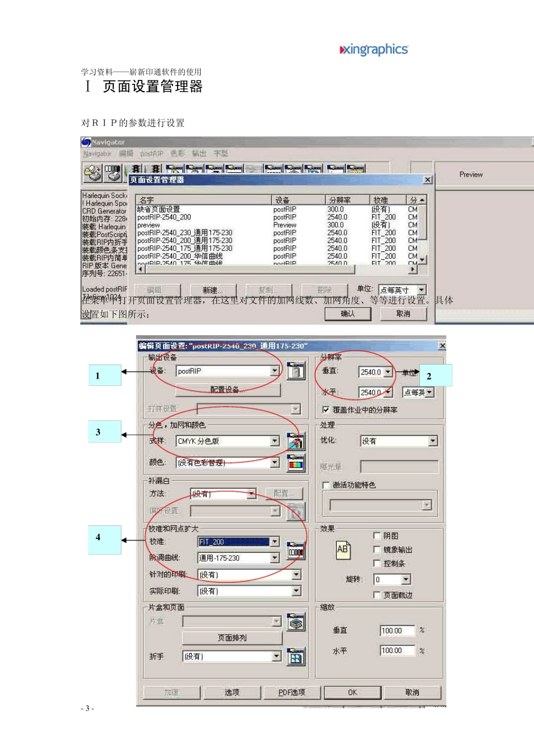Enable the 阴图 negative checkbox
The image size is (534, 756).
click(x=377, y=536)
